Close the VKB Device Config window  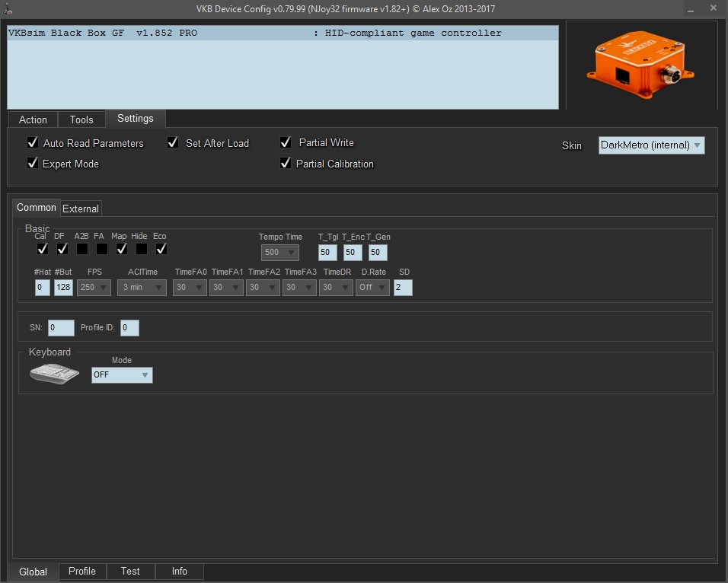click(x=714, y=8)
